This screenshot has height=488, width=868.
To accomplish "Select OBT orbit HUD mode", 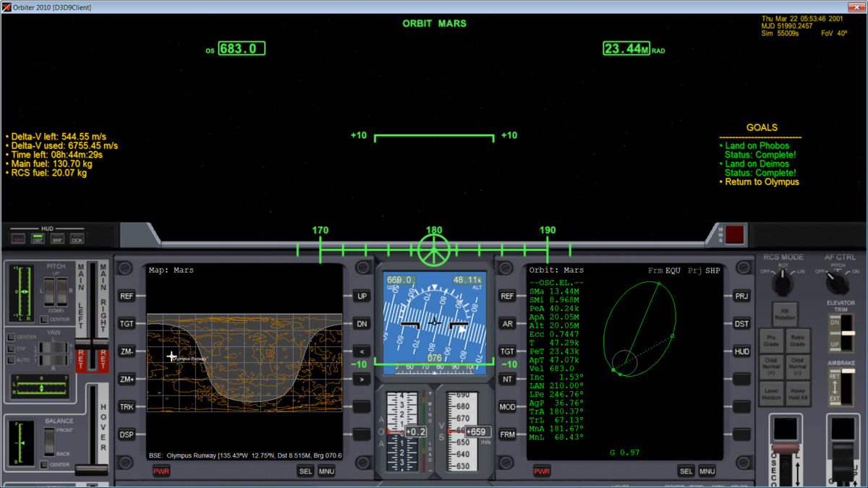I will tap(38, 239).
